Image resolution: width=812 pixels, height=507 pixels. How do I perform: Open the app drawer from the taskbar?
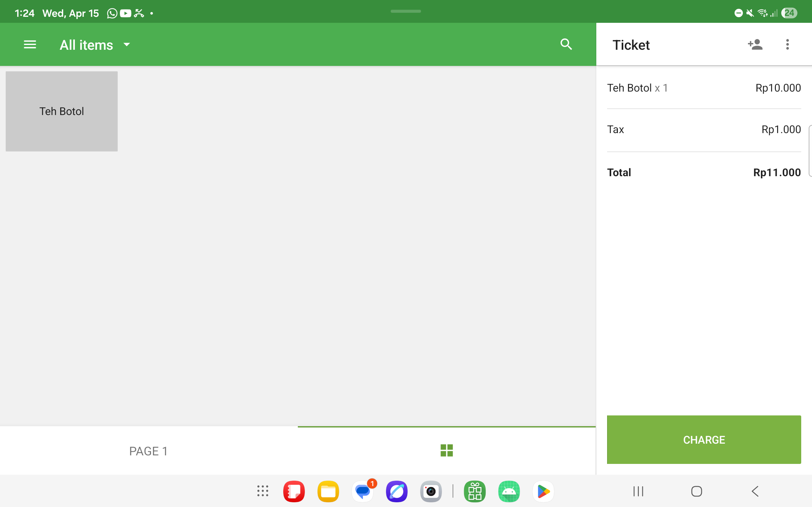263,491
